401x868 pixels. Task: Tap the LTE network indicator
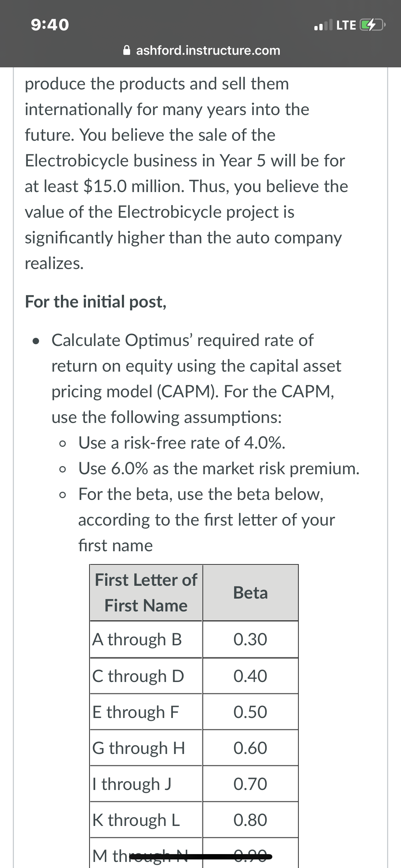click(346, 25)
